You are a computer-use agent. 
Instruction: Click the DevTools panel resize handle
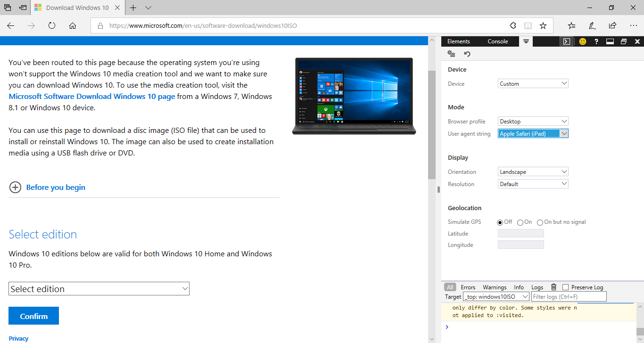(438, 189)
